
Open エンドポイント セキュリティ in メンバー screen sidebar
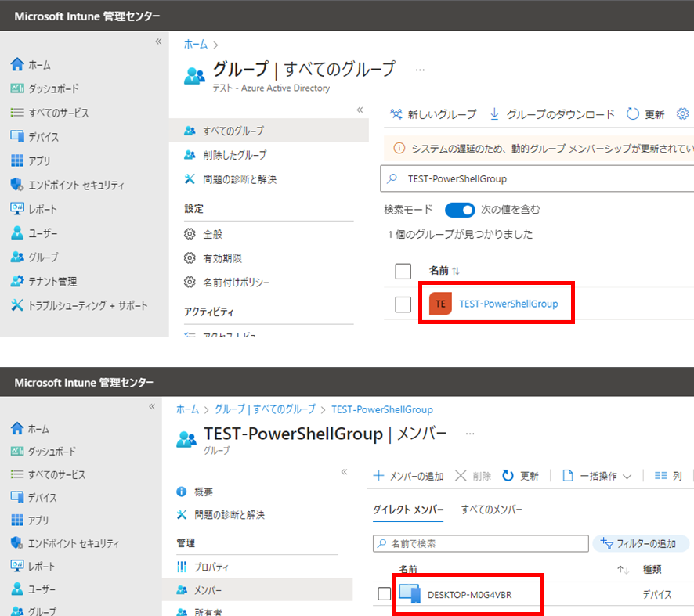[65, 543]
